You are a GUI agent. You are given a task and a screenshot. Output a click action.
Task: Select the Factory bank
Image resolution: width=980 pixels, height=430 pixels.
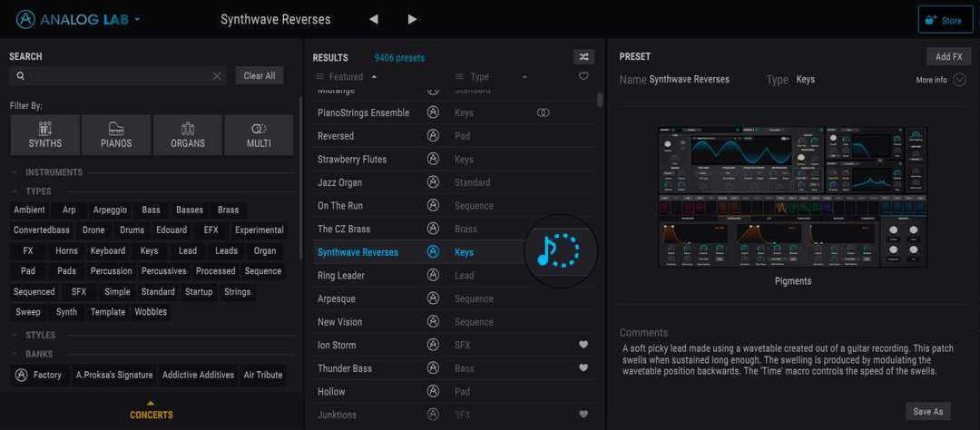[x=40, y=375]
